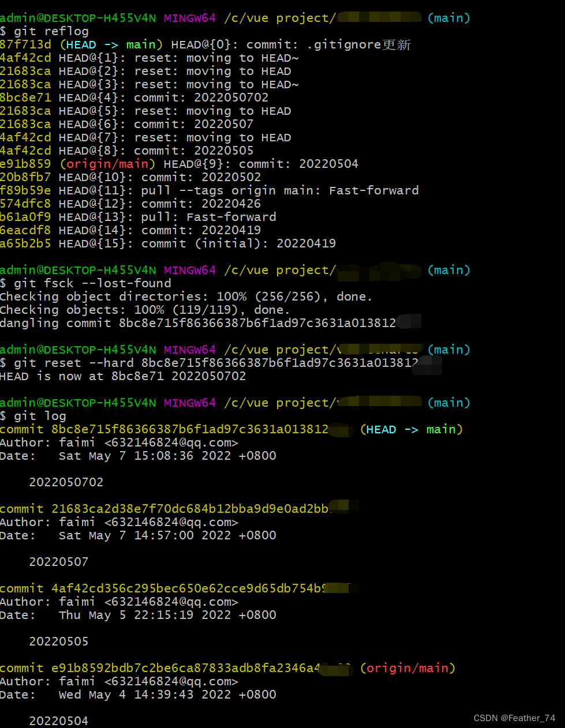The width and height of the screenshot is (565, 728).
Task: Click the 'HEAD@{5}: reset: moving to HEAD' line
Action: (x=145, y=111)
